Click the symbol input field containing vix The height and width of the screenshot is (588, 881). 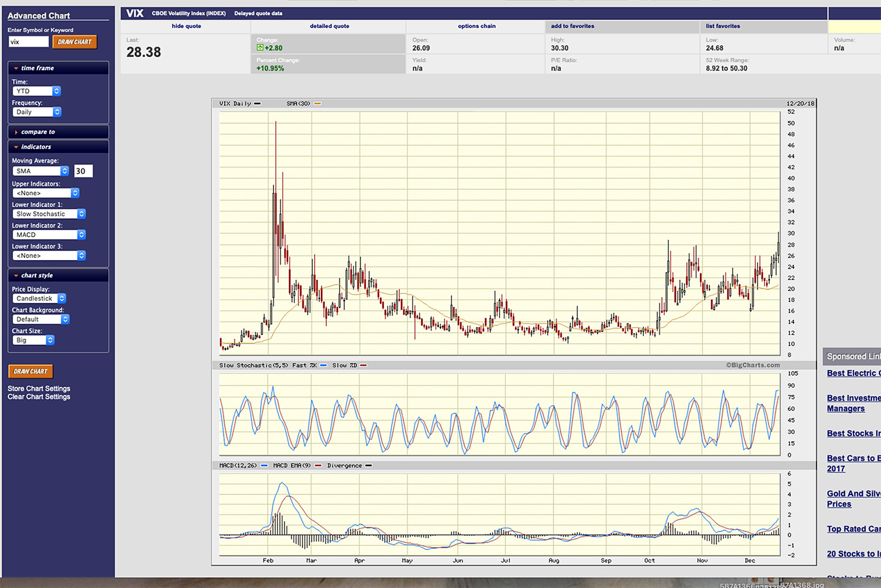click(x=29, y=42)
